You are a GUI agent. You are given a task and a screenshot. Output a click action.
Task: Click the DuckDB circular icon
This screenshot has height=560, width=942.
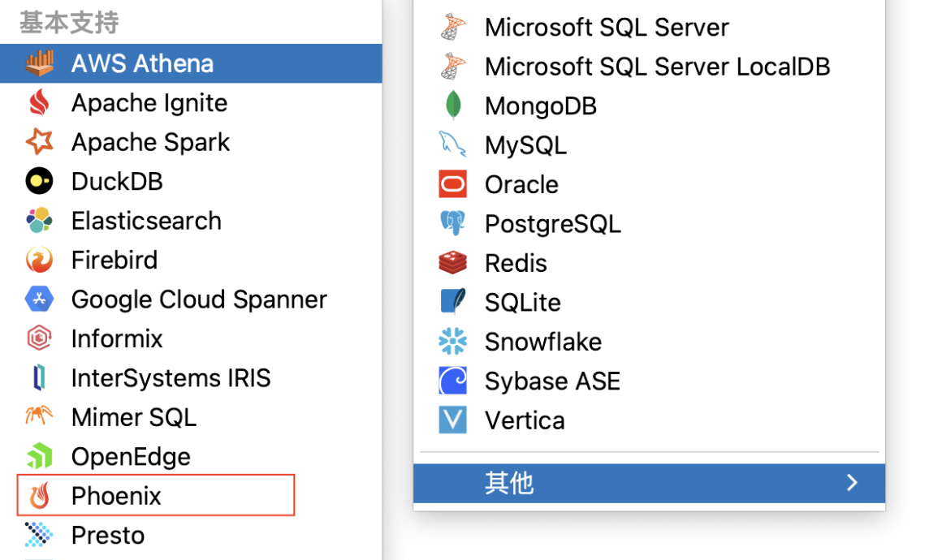pyautogui.click(x=40, y=181)
